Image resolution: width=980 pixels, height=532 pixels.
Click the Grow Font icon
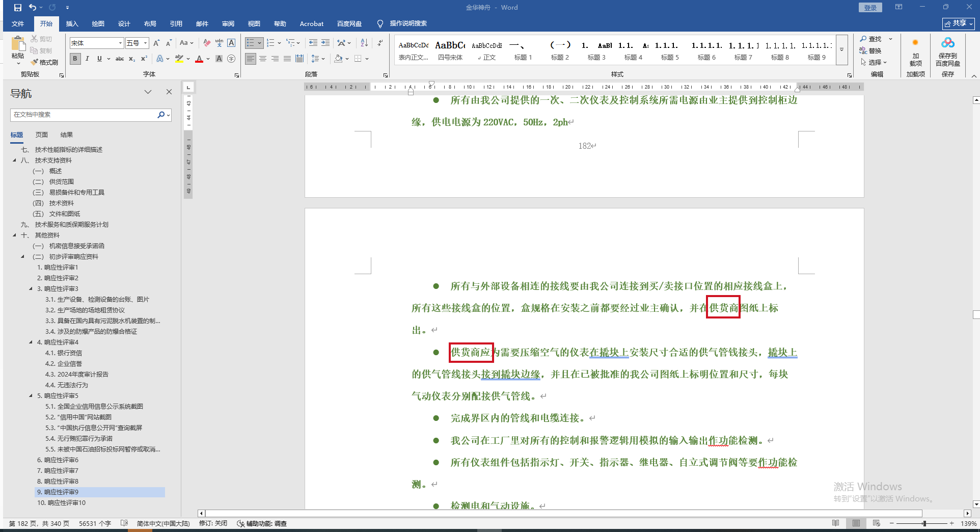coord(156,43)
